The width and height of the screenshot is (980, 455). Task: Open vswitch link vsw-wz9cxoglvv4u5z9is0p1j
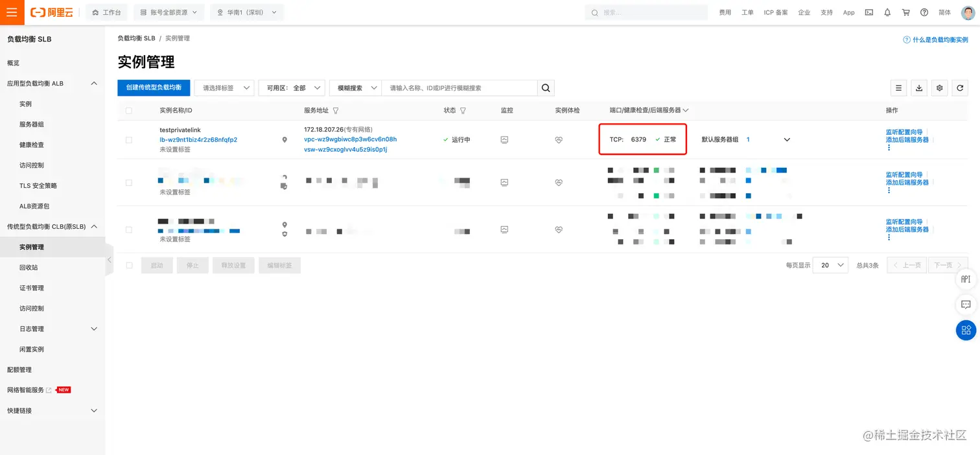(345, 150)
